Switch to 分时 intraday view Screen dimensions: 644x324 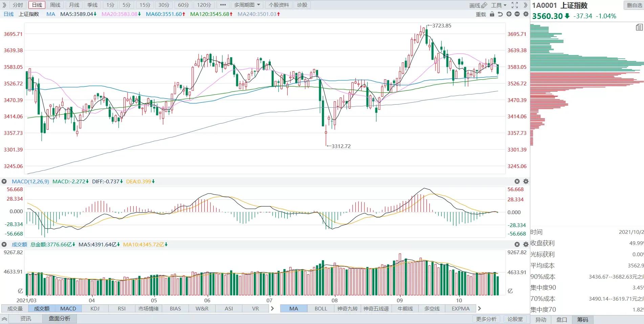point(18,5)
